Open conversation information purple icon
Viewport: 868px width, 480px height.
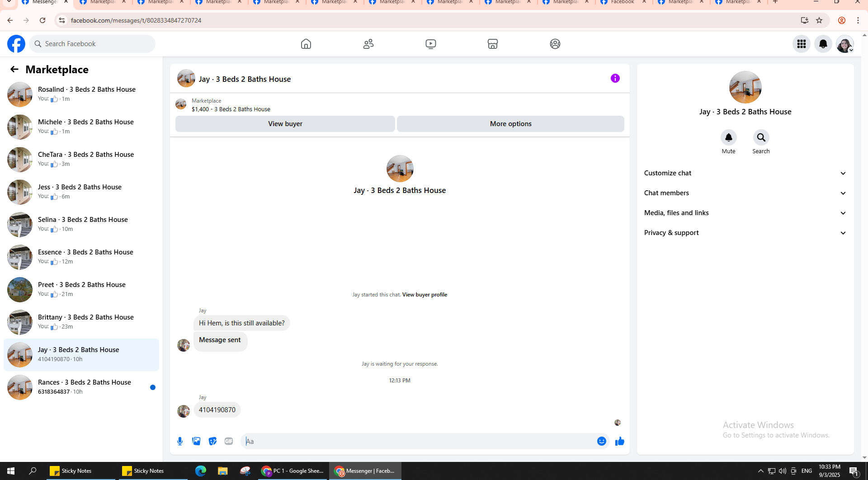(615, 78)
